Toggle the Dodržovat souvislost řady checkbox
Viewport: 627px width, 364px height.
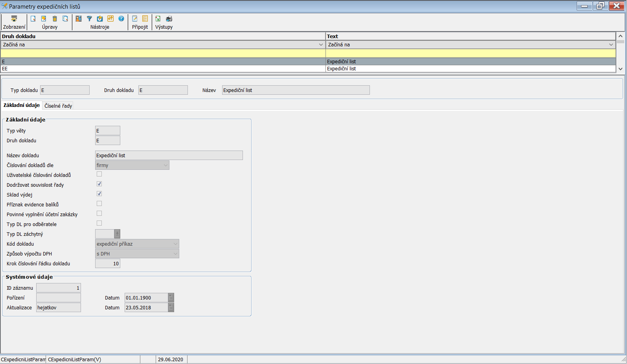(99, 184)
